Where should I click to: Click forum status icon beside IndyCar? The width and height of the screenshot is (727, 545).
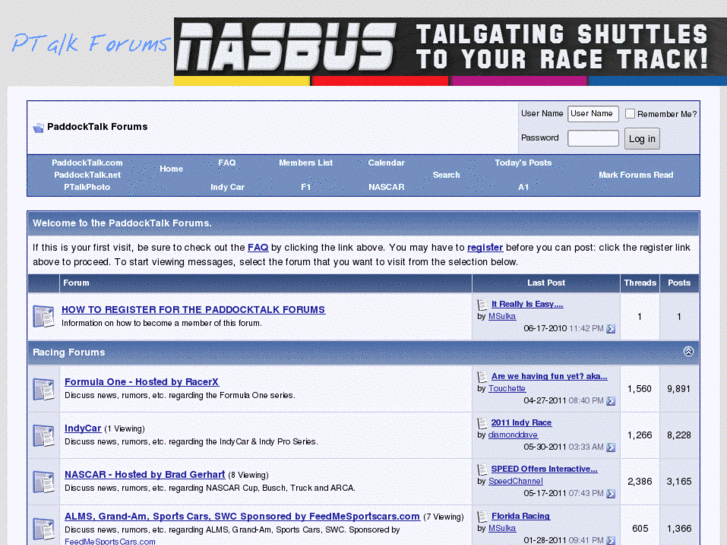coord(44,435)
